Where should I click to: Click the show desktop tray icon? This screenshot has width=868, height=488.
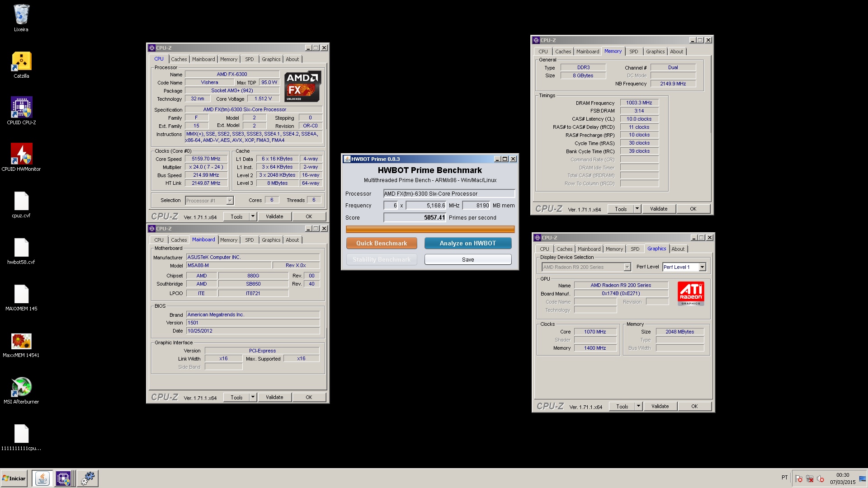[x=863, y=479]
